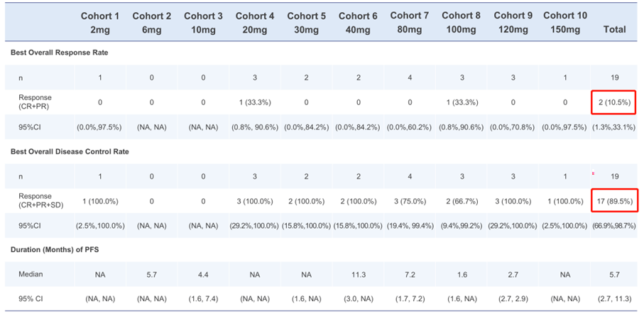The image size is (644, 319).
Task: Select the Response (CR+PR+SD) row label
Action: pos(35,201)
